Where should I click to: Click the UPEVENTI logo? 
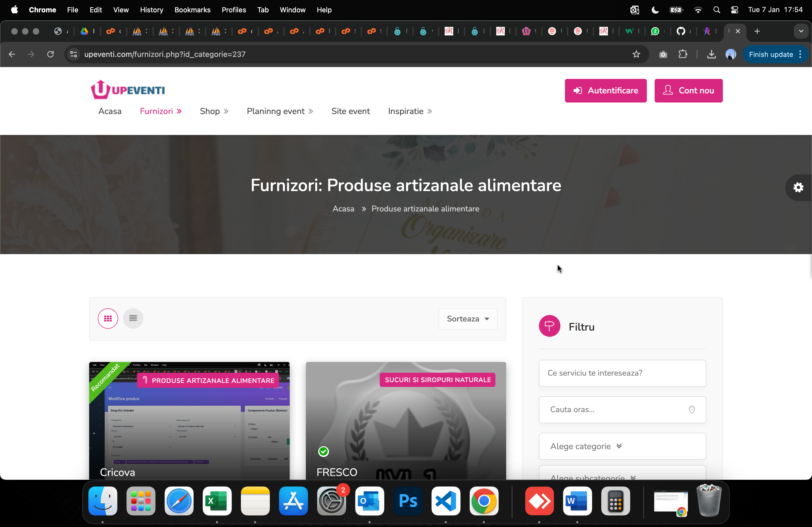pyautogui.click(x=128, y=90)
